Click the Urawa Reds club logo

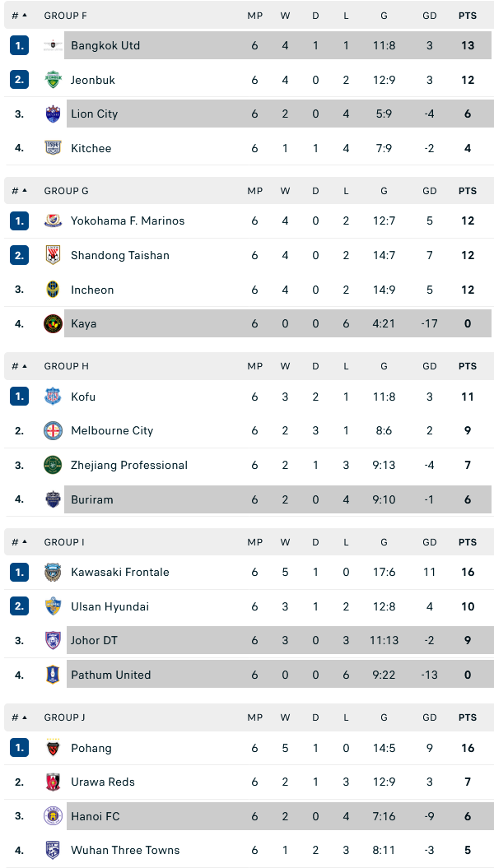[x=53, y=782]
